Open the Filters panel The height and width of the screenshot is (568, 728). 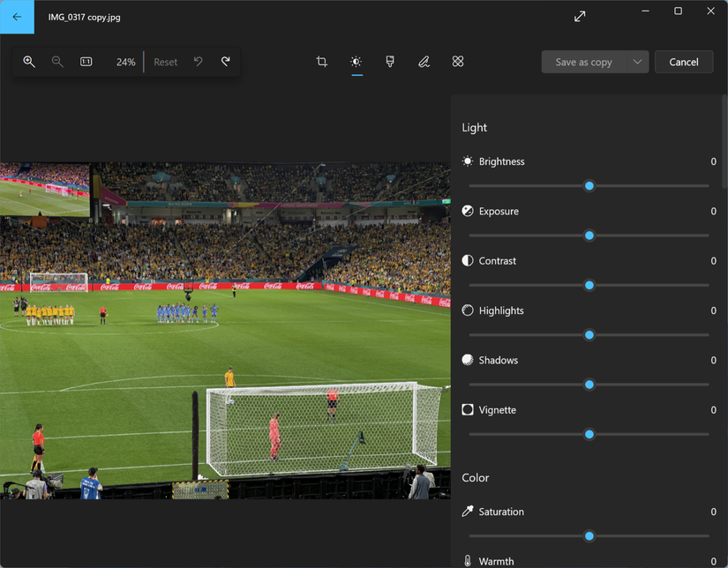click(x=389, y=62)
